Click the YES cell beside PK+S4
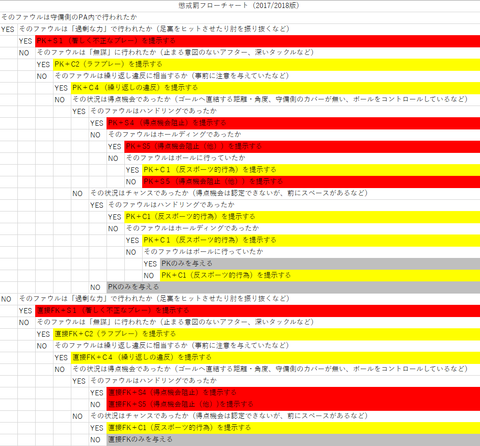480x446 pixels. 98,123
